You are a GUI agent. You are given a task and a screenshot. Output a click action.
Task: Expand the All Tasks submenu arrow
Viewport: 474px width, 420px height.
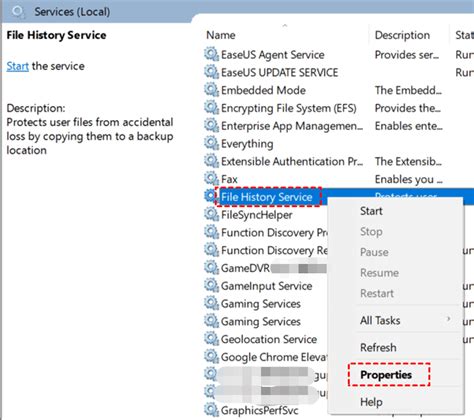click(449, 319)
